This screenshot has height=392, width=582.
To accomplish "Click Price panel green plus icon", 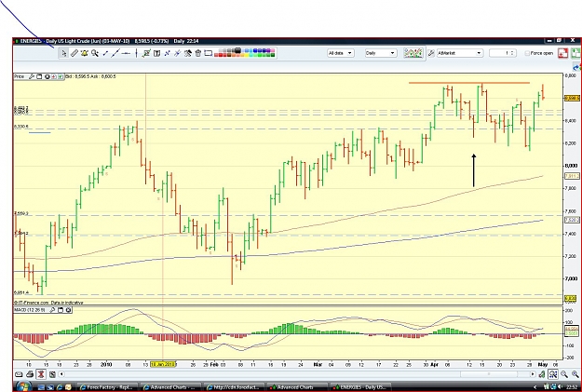I will [61, 76].
